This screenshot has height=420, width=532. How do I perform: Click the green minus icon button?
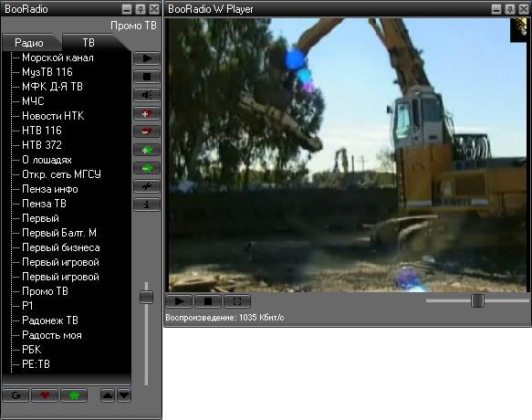147,168
